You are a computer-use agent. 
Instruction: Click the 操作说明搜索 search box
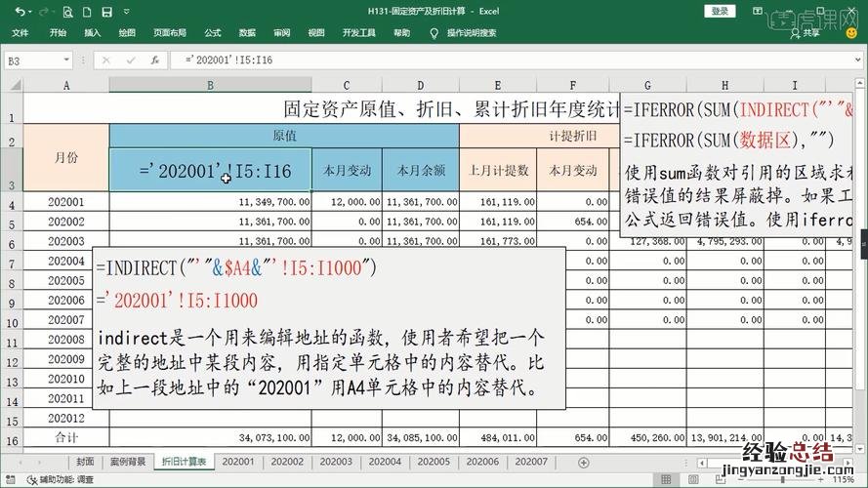471,32
